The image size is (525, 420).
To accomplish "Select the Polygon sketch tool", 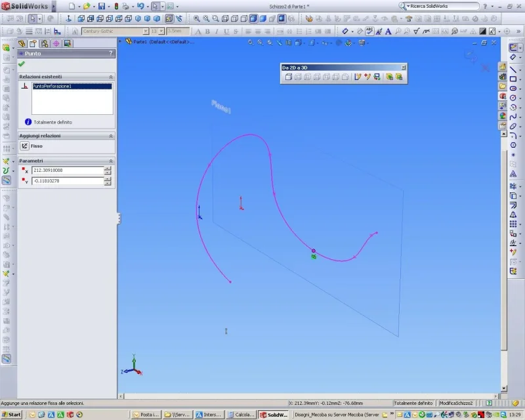I will pos(513,145).
